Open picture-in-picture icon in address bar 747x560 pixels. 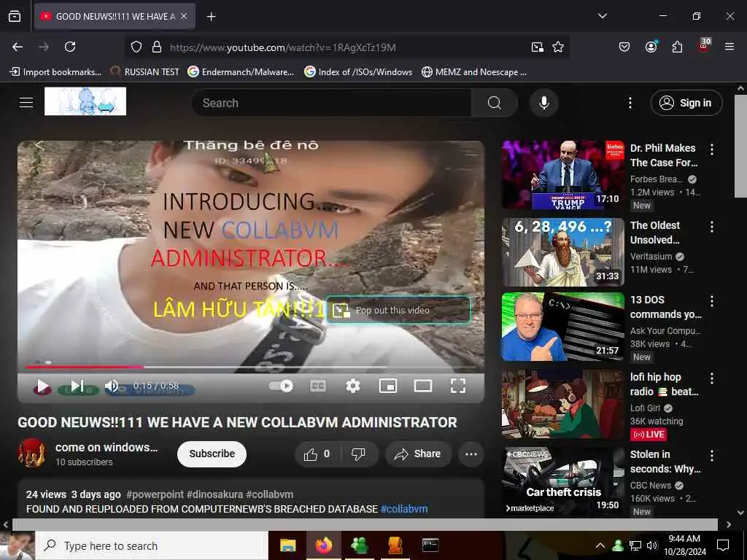pos(538,47)
